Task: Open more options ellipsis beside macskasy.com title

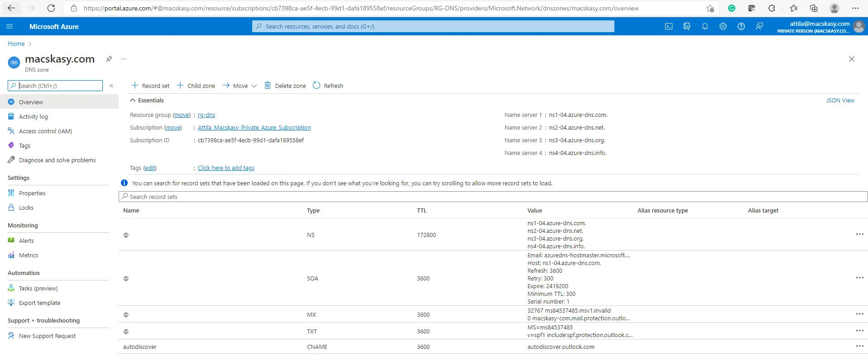Action: [124, 59]
